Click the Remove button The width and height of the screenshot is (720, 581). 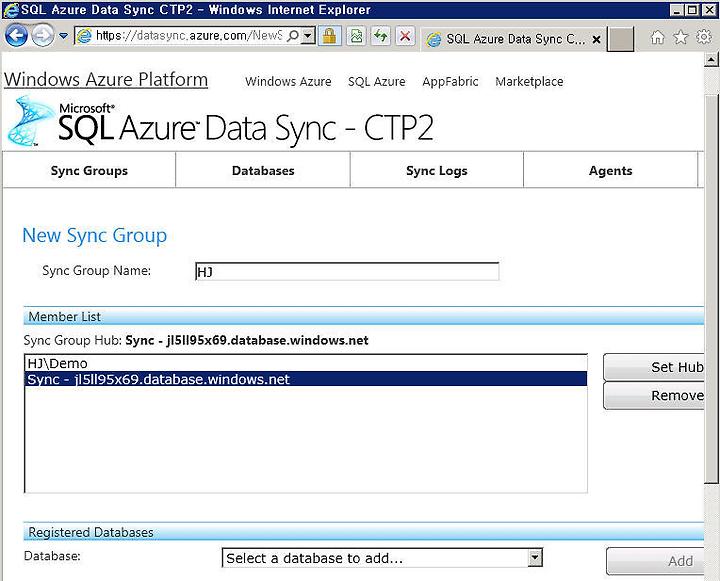coord(654,395)
